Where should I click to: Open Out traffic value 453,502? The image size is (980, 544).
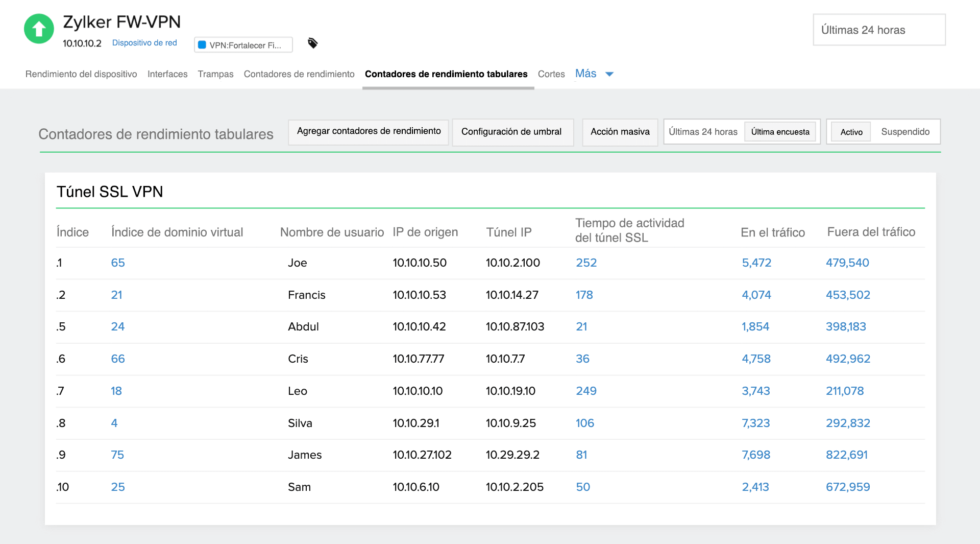click(848, 295)
